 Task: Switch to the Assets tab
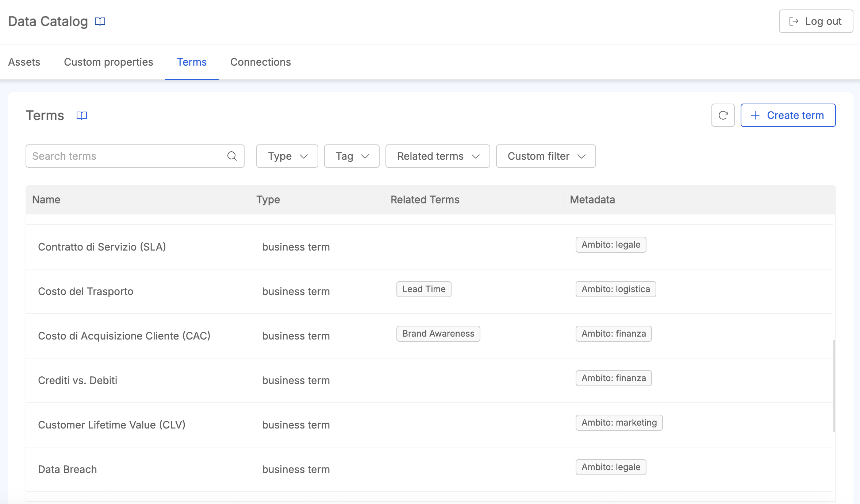tap(24, 62)
